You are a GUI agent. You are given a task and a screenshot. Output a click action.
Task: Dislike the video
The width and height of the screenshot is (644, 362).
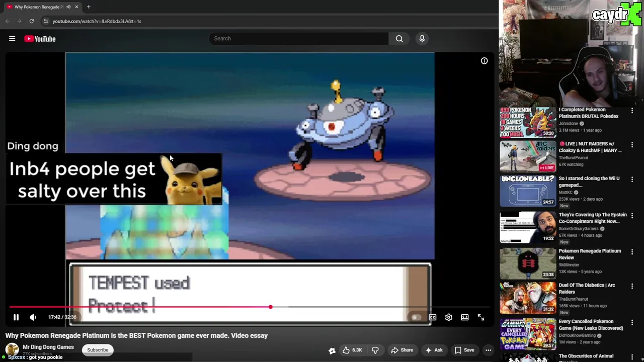point(375,350)
